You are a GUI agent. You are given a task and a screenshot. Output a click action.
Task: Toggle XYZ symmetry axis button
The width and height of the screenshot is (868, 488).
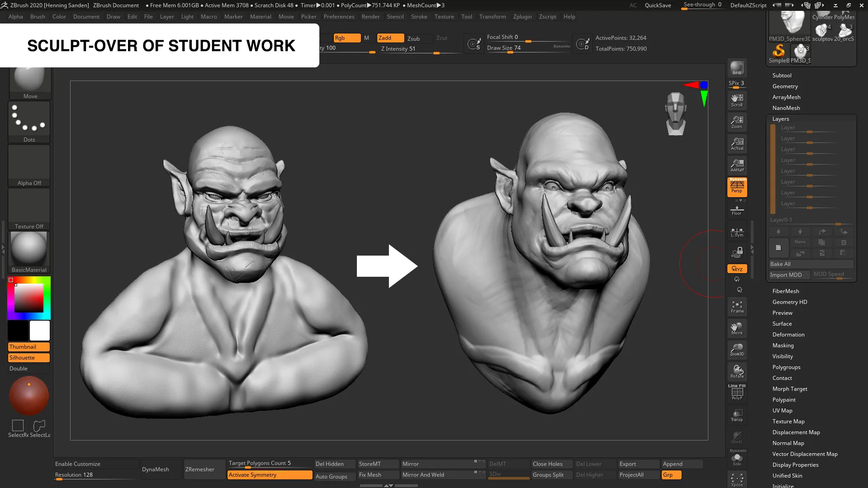pos(737,268)
